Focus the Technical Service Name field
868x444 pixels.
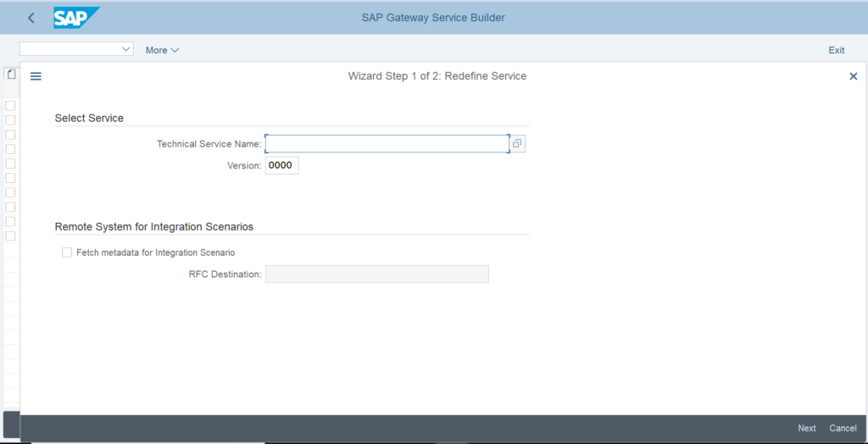(x=387, y=144)
